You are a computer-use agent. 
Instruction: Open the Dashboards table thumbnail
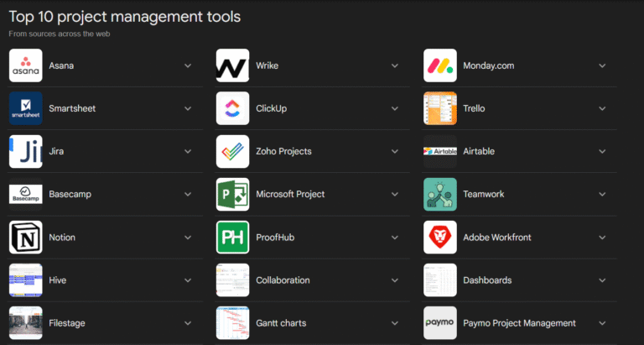click(x=440, y=280)
